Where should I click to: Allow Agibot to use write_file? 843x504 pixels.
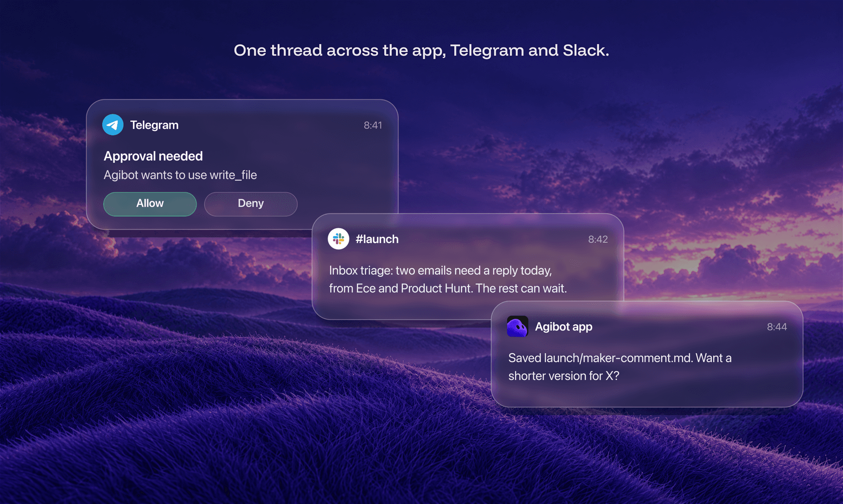(150, 204)
